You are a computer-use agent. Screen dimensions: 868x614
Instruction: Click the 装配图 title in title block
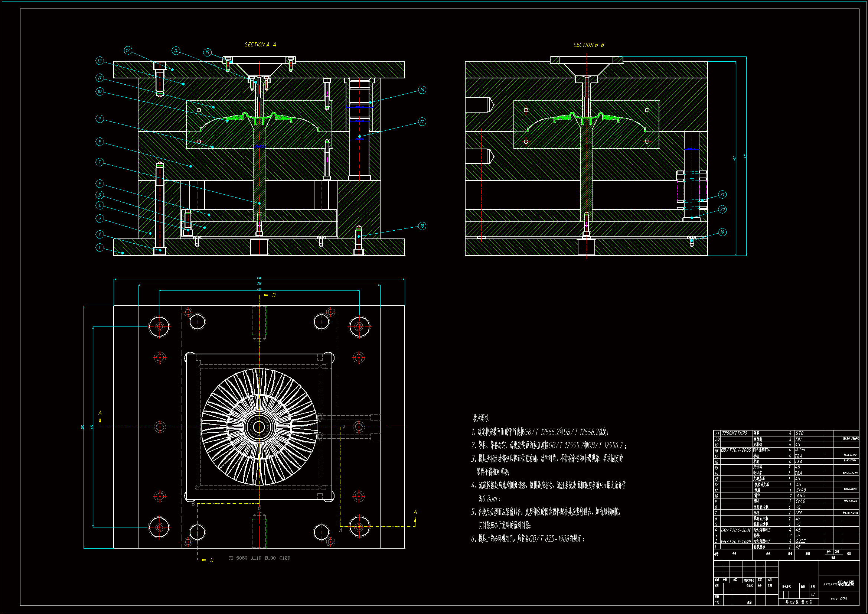click(x=846, y=584)
